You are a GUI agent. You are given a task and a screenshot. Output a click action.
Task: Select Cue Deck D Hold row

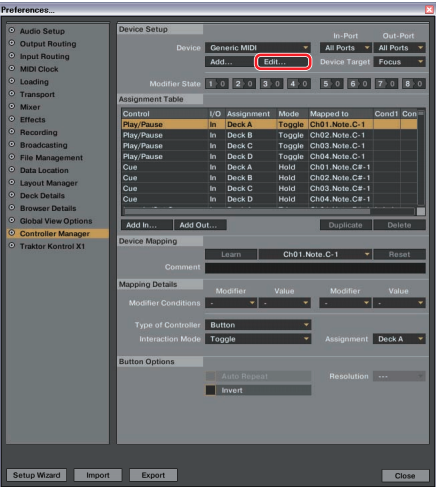(x=269, y=199)
